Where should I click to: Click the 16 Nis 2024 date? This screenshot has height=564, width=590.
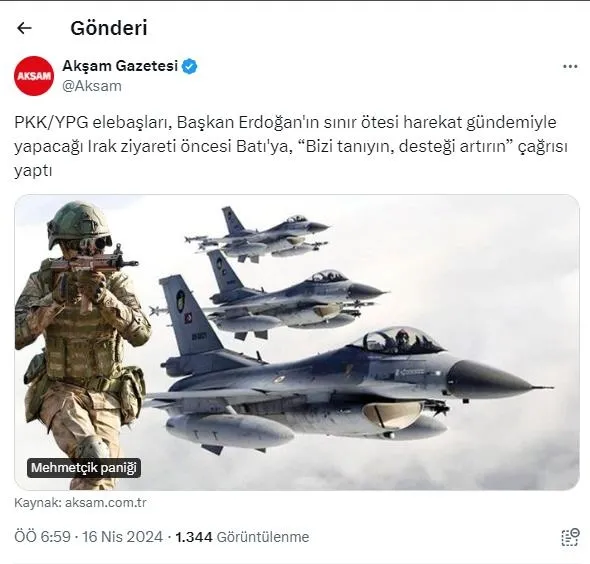pos(123,537)
